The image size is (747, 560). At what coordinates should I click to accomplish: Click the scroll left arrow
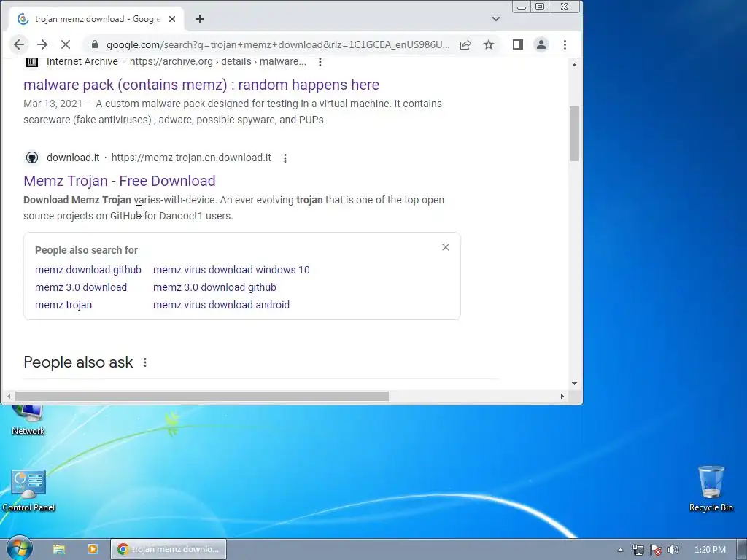9,396
